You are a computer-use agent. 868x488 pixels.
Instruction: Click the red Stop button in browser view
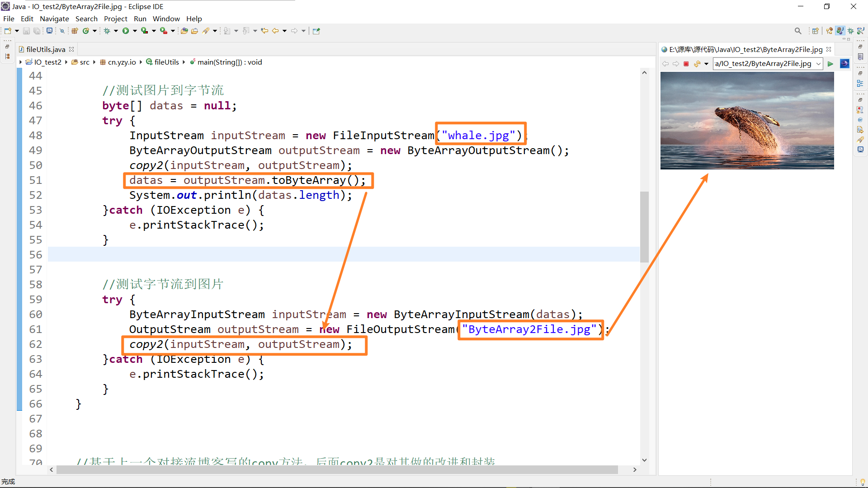coord(686,64)
